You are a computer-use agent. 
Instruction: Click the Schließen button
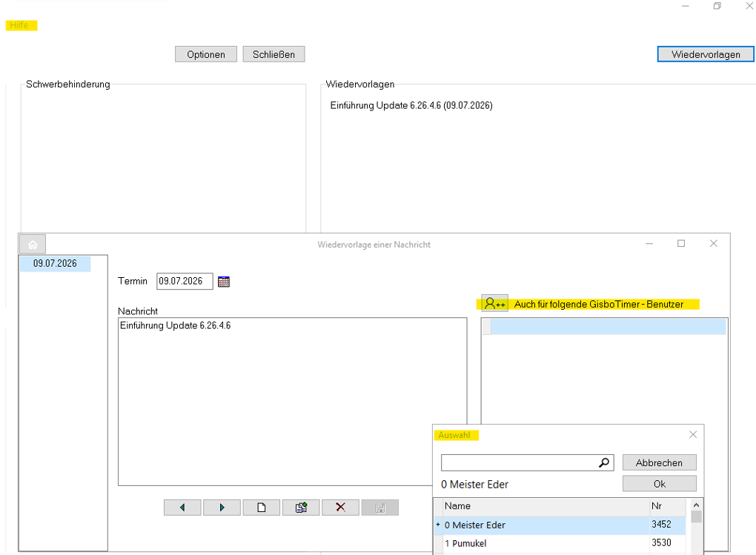tap(273, 55)
